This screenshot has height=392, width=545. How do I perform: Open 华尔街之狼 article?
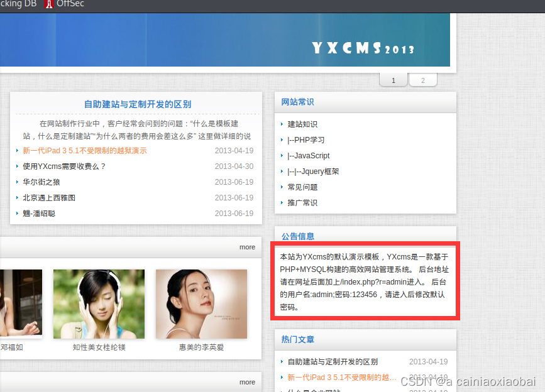pos(41,182)
